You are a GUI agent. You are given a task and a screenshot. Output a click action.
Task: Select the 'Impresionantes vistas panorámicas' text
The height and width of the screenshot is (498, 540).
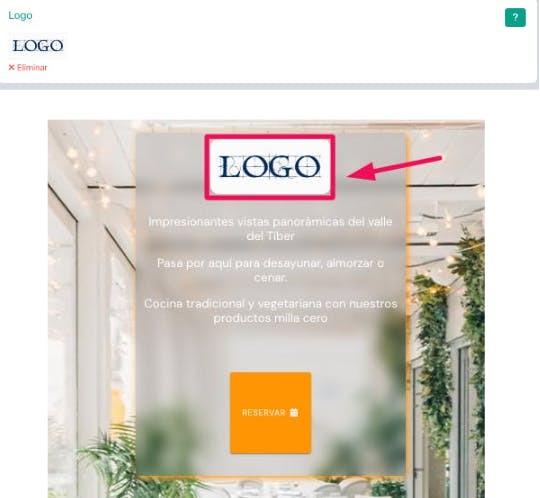click(270, 228)
